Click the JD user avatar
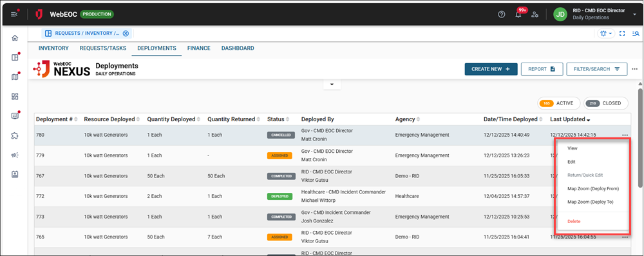 pos(560,14)
